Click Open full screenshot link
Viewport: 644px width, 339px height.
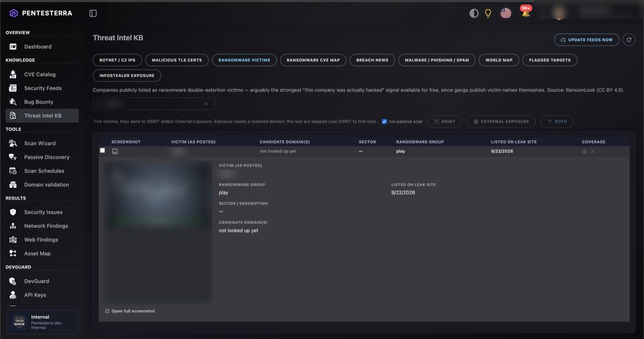130,311
